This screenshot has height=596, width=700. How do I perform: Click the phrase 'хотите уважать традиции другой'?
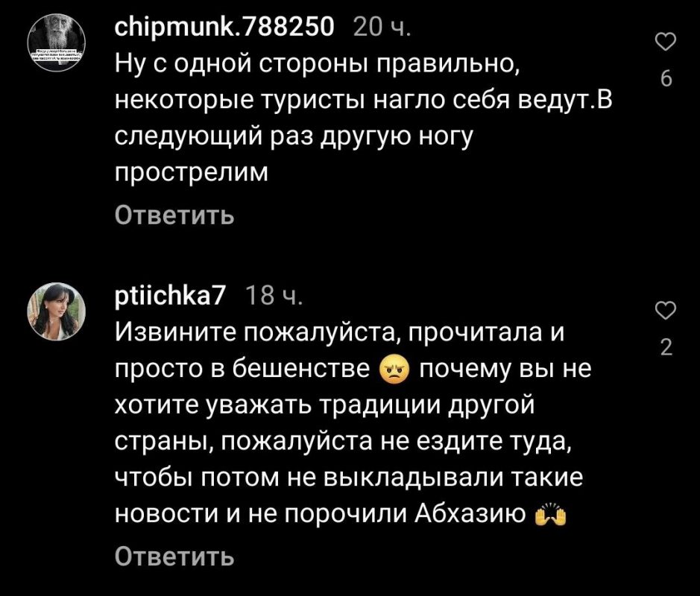tap(324, 407)
